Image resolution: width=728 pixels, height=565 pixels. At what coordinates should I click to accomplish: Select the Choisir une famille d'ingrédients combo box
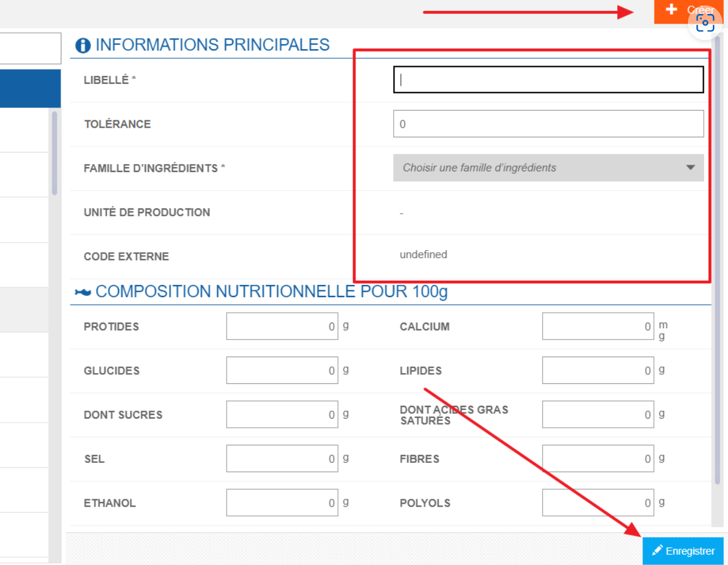(x=548, y=168)
